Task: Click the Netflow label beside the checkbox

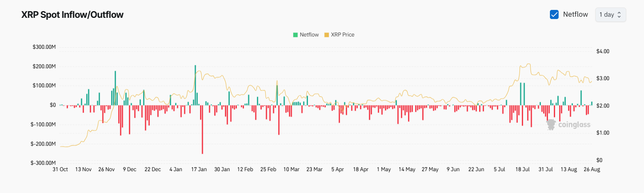Action: (575, 14)
